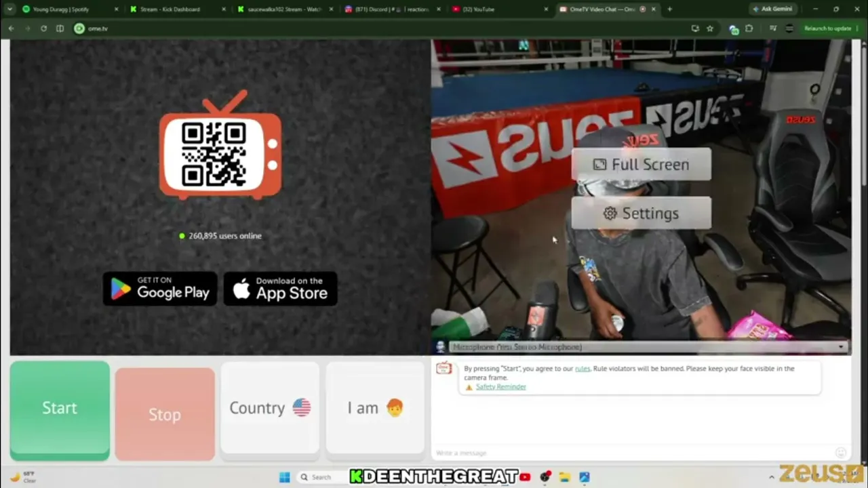Click the OmeTV avatar icon beside the rules message
Viewport: 868px width, 488px height.
[x=444, y=368]
